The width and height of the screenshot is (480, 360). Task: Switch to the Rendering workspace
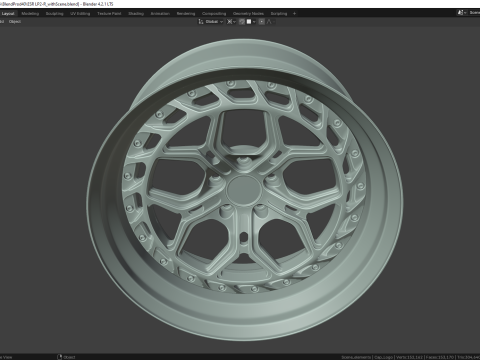coord(186,14)
